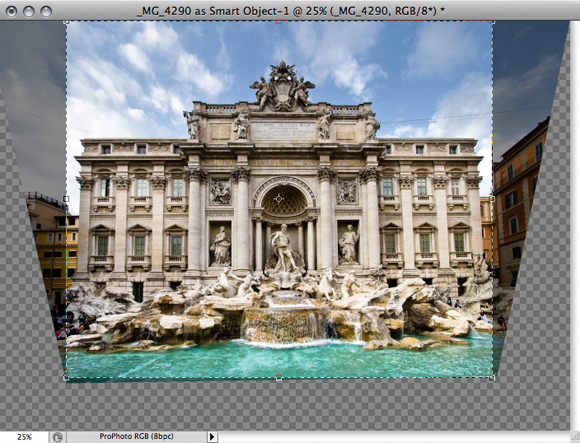
Task: Click the top-left corner transform handle
Action: point(66,22)
